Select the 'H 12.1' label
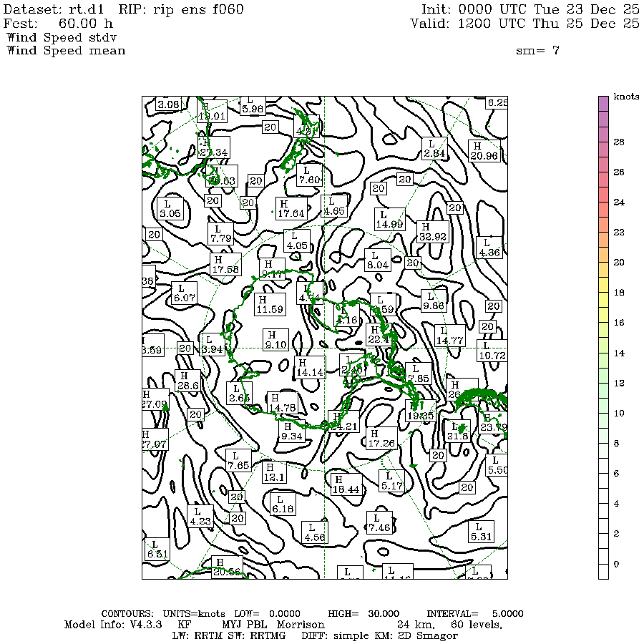This screenshot has width=644, height=644. tap(274, 472)
